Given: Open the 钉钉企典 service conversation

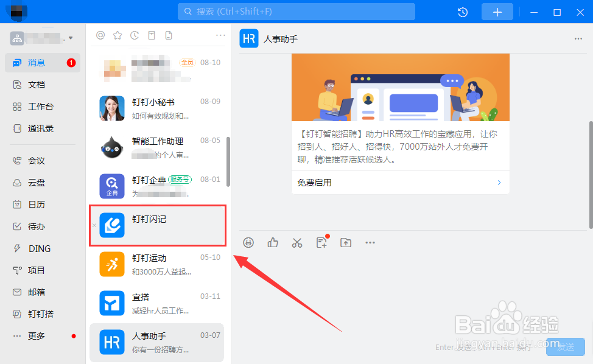Looking at the screenshot, I should (x=157, y=186).
